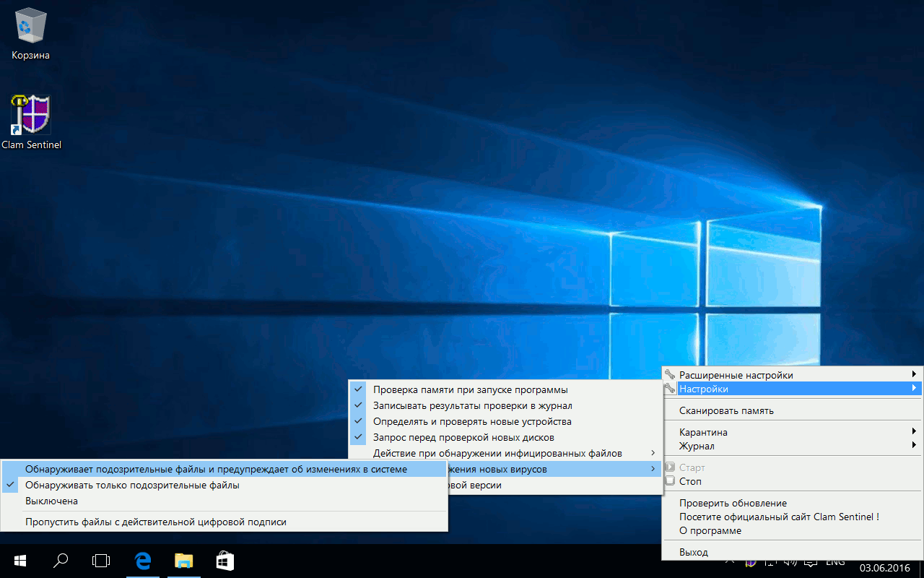The width and height of the screenshot is (924, 578).
Task: Open the Windows Start button
Action: (20, 561)
